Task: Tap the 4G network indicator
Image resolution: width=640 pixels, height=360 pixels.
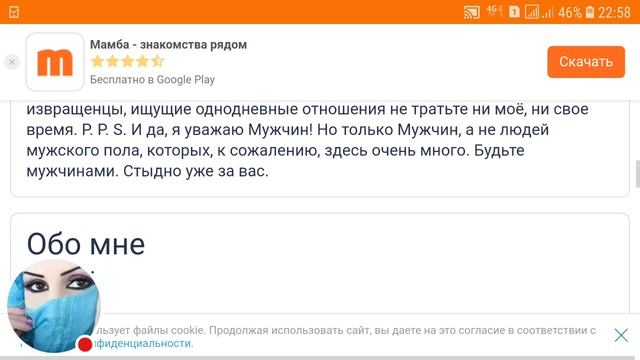Action: [494, 11]
